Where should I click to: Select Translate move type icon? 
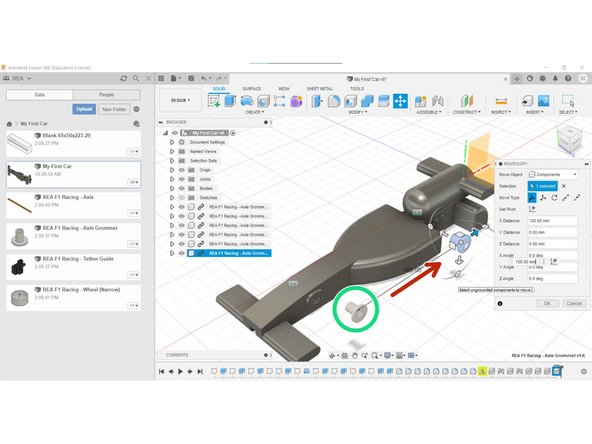click(x=543, y=197)
